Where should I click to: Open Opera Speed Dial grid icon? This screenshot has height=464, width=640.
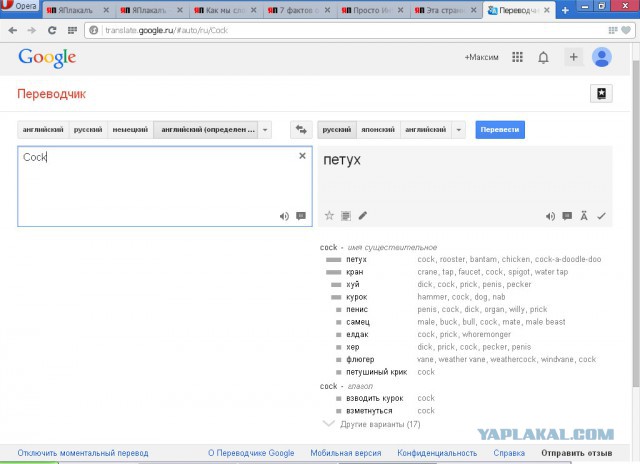coord(72,30)
